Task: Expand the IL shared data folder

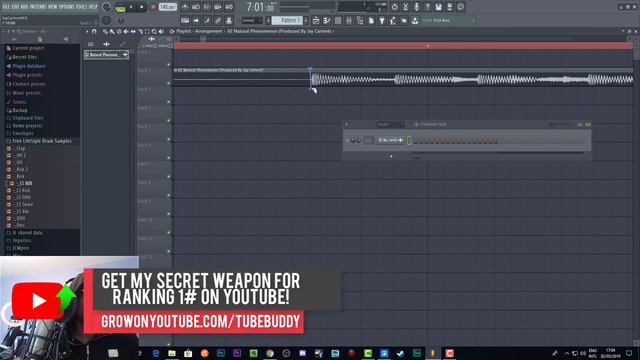Action: 24,233
